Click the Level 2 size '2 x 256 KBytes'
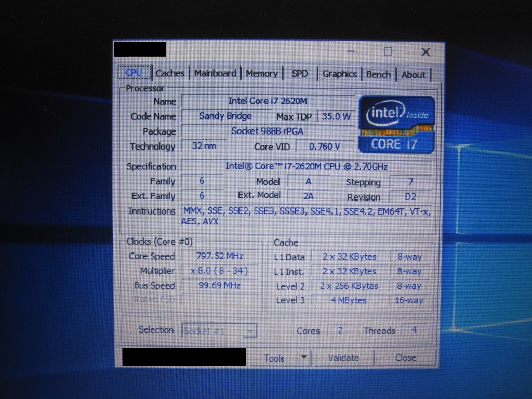532x399 pixels. click(x=349, y=286)
